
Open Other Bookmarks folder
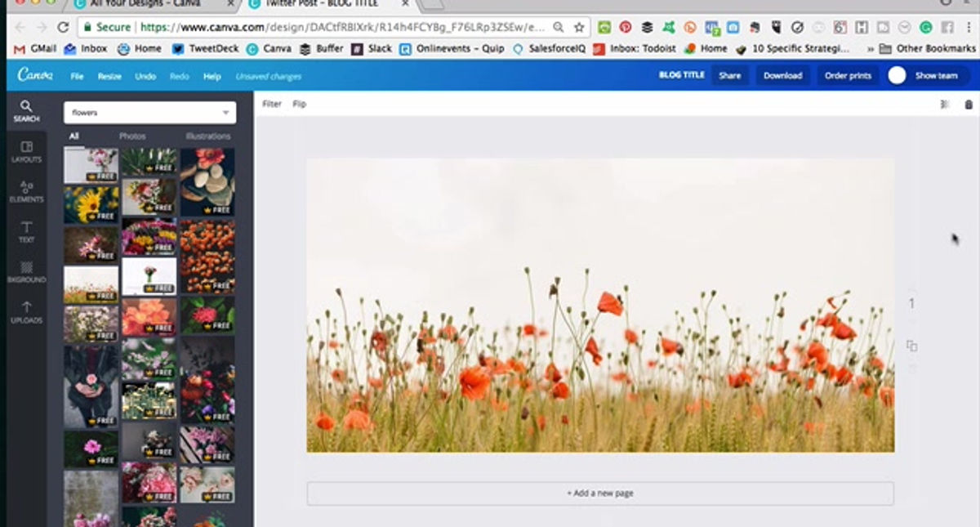(927, 48)
